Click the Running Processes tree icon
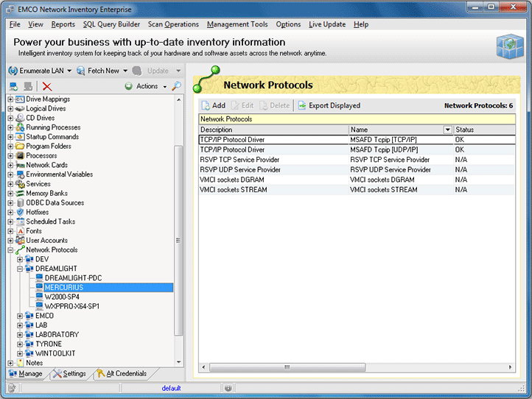The height and width of the screenshot is (399, 532). pos(20,127)
